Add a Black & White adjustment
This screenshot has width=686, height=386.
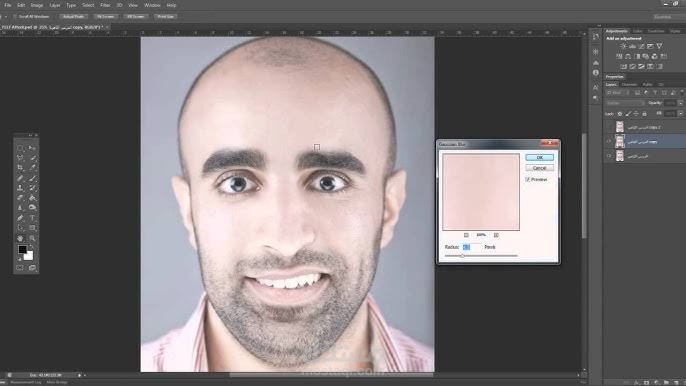pyautogui.click(x=637, y=56)
